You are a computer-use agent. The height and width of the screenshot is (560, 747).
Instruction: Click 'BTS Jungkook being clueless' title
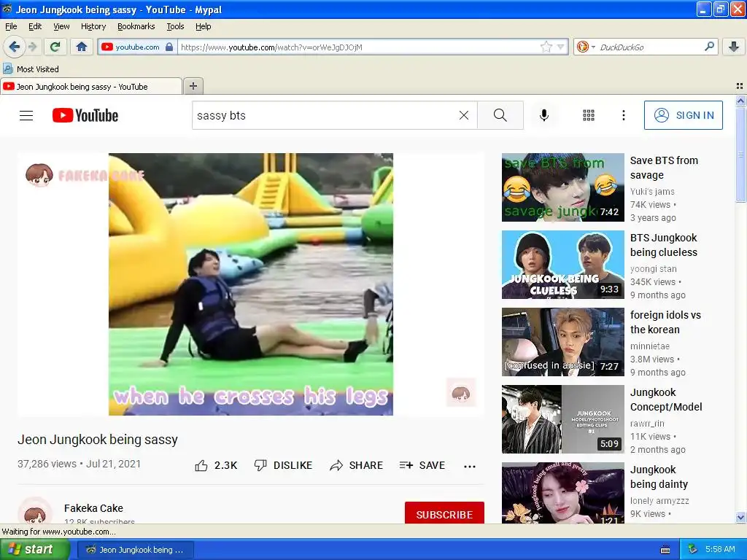(664, 245)
